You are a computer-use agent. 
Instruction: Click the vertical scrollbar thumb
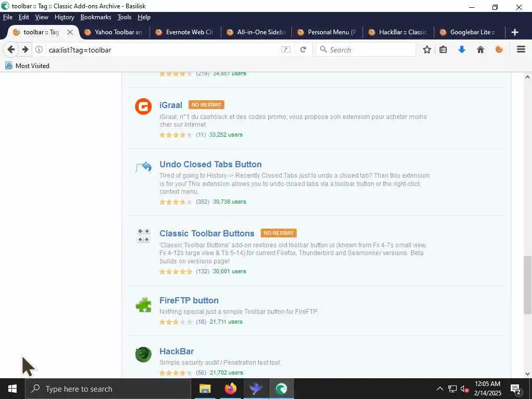point(527,285)
